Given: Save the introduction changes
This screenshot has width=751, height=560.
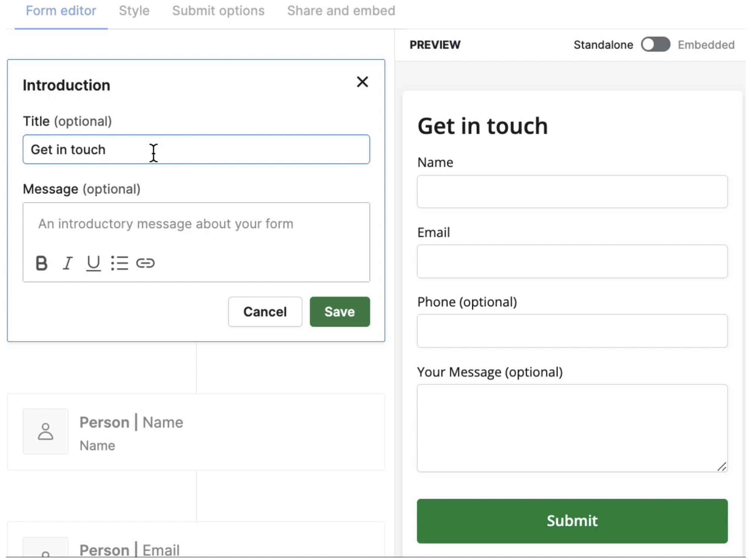Looking at the screenshot, I should [339, 312].
